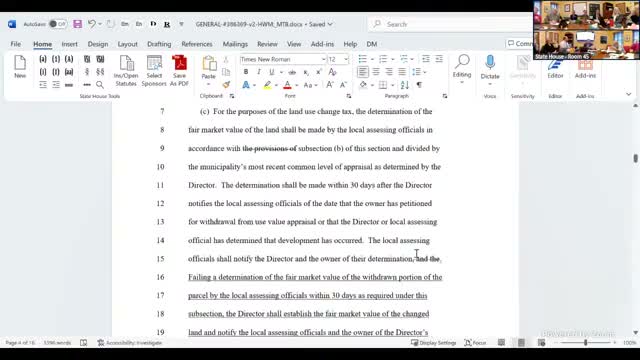Switch to the Insert tab
This screenshot has height=360, width=640.
(x=69, y=44)
